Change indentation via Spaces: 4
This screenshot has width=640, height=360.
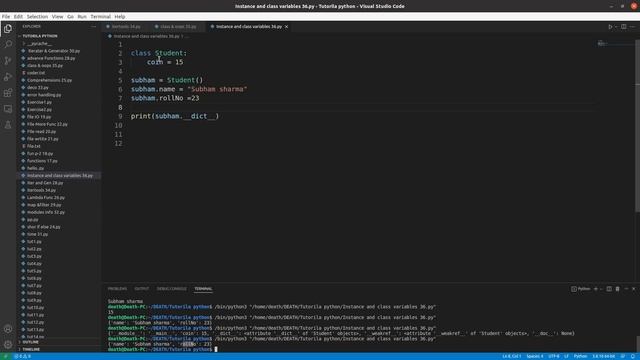(535, 356)
